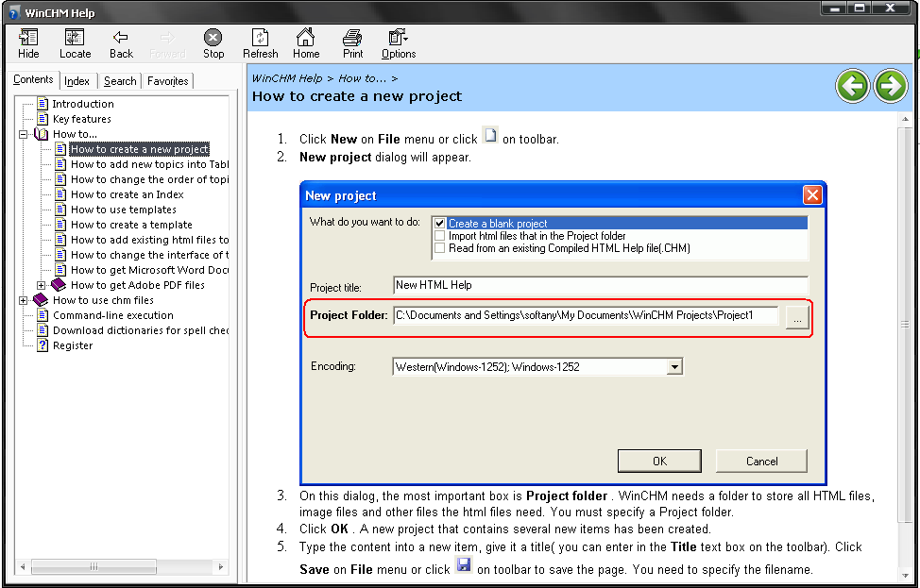The image size is (920, 588).
Task: Click the question mark icon beside Register
Action: tap(43, 345)
